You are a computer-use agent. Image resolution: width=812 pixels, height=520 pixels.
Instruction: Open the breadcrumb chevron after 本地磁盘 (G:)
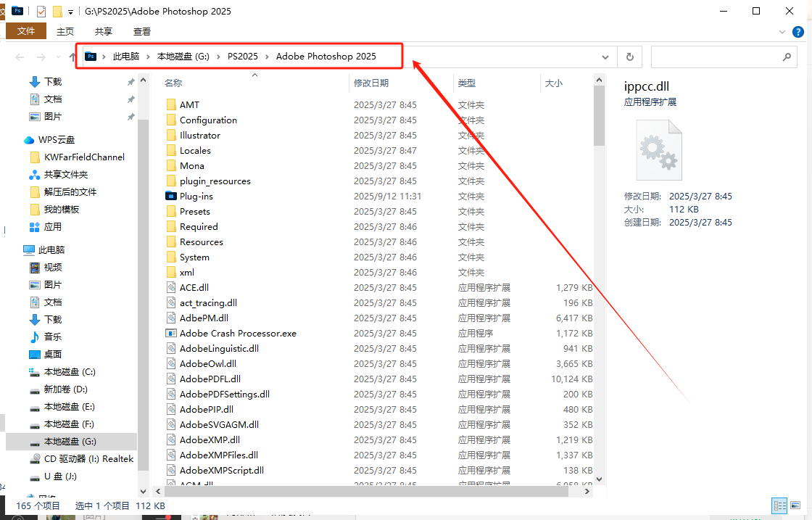(x=218, y=57)
